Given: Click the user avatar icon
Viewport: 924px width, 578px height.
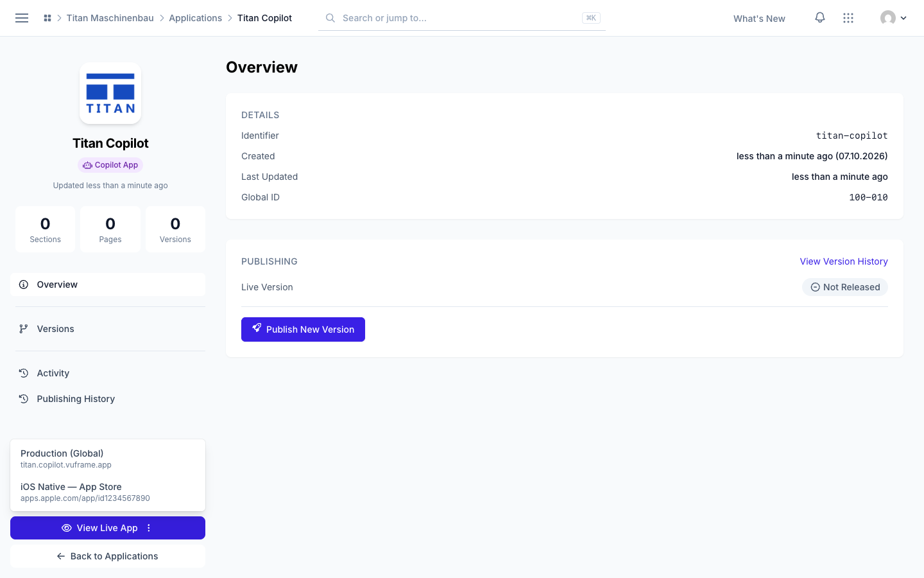Looking at the screenshot, I should click(x=888, y=18).
